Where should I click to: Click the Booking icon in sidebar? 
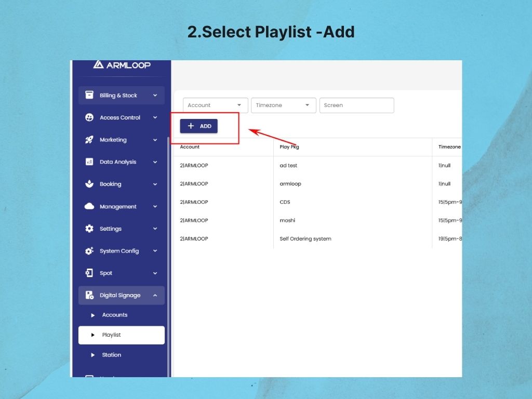click(x=89, y=184)
